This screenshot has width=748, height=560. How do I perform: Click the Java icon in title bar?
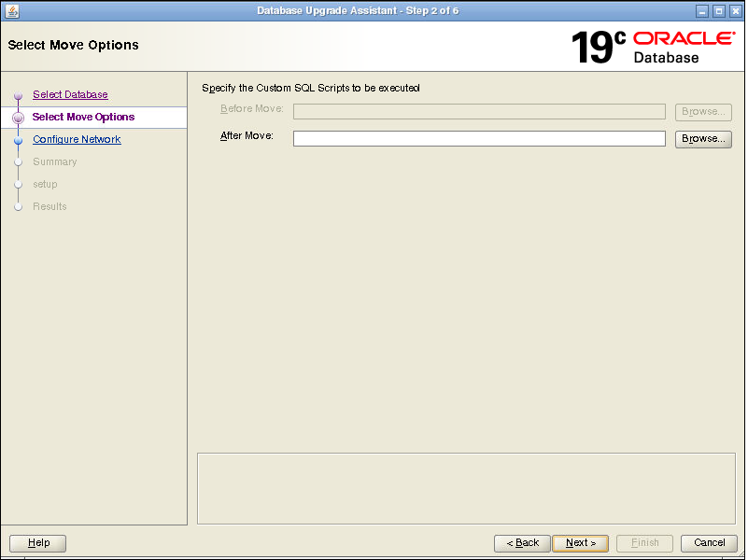[12, 10]
